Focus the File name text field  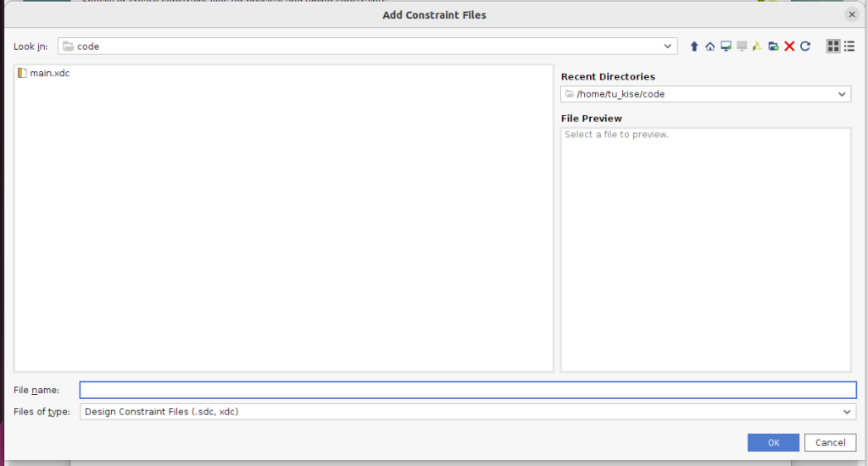[x=468, y=390]
